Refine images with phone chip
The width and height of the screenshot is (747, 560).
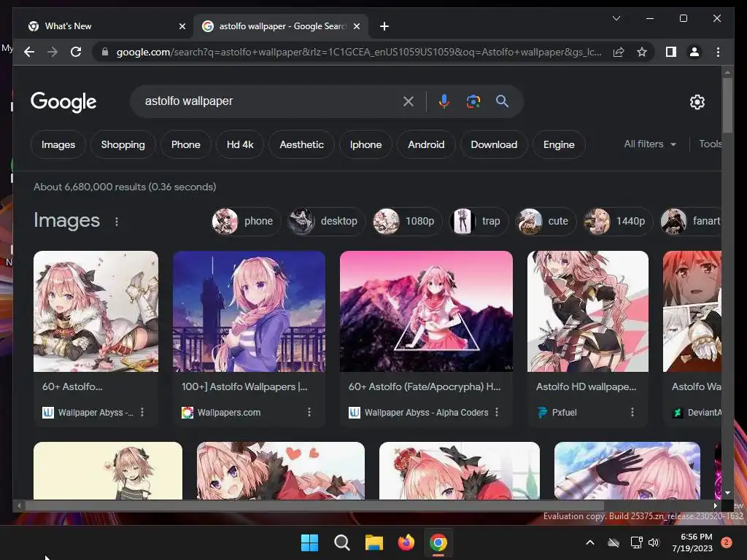(246, 221)
